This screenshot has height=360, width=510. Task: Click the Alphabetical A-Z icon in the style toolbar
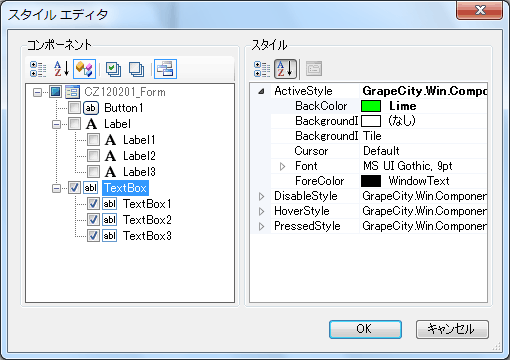tap(285, 69)
